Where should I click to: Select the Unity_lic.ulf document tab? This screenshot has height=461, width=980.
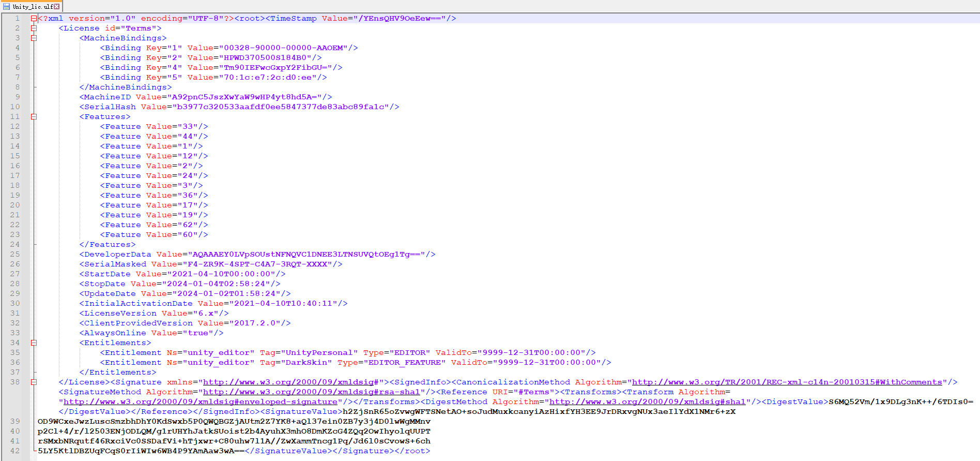(31, 7)
